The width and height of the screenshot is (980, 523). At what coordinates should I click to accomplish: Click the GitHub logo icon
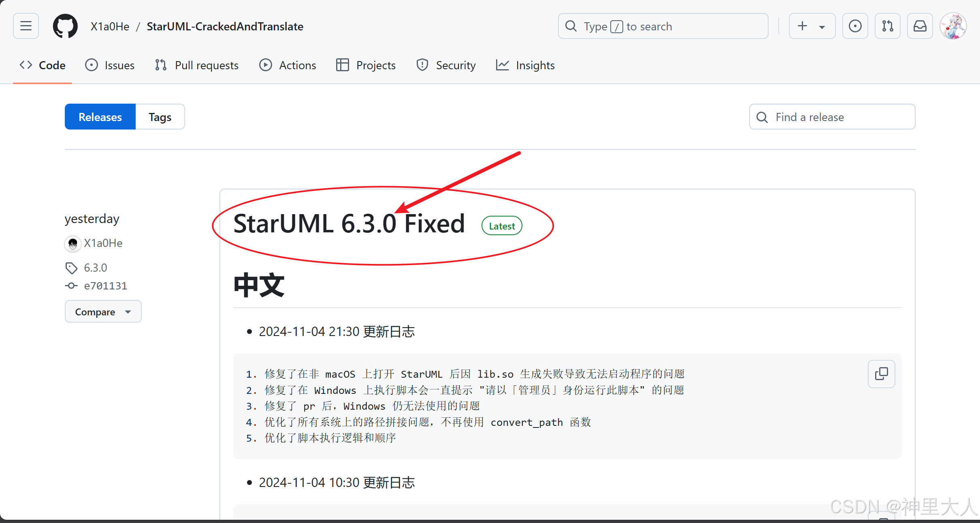click(65, 26)
